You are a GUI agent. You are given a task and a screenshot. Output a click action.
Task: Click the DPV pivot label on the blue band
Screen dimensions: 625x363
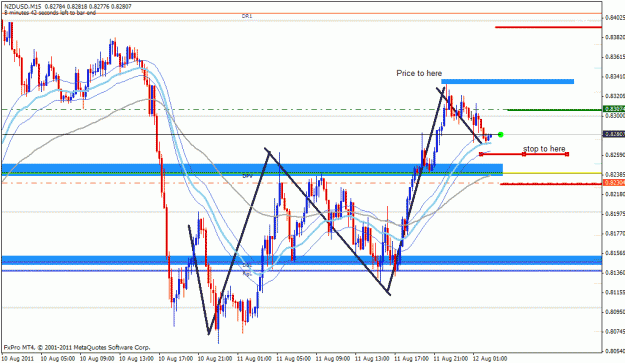click(x=248, y=176)
